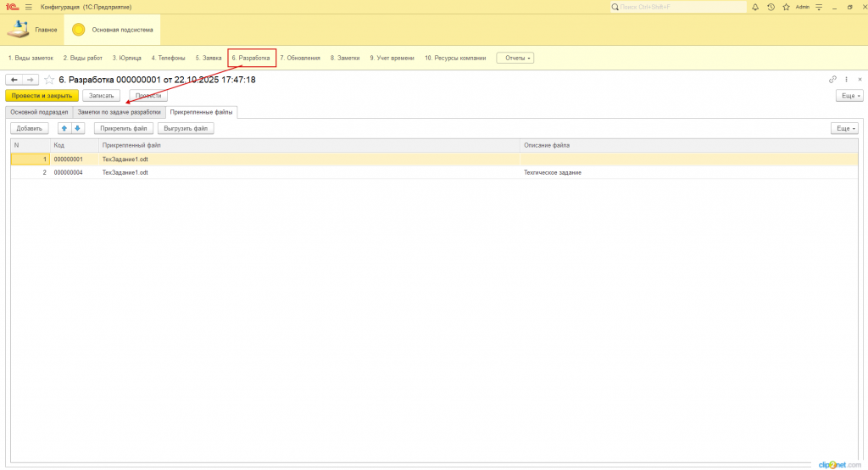868x470 pixels.
Task: Select the Техническое задание description cell
Action: click(688, 172)
